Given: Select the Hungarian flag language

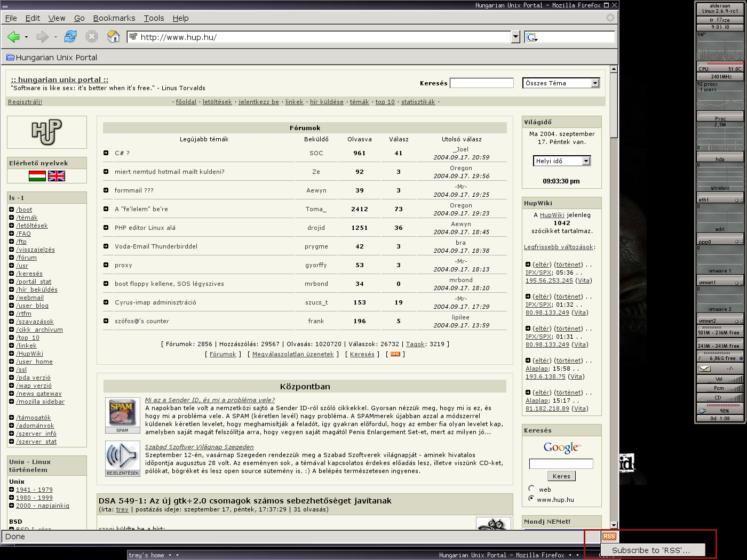Looking at the screenshot, I should (x=37, y=176).
